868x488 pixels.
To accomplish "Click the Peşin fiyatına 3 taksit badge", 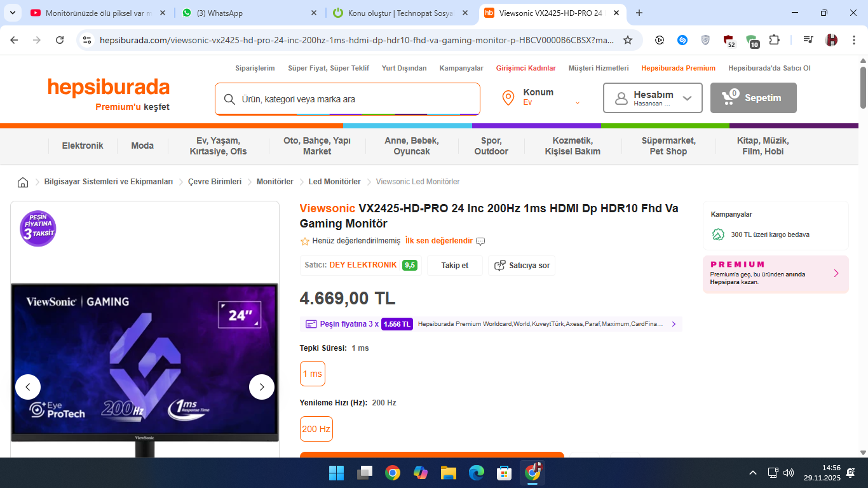I will pyautogui.click(x=38, y=229).
